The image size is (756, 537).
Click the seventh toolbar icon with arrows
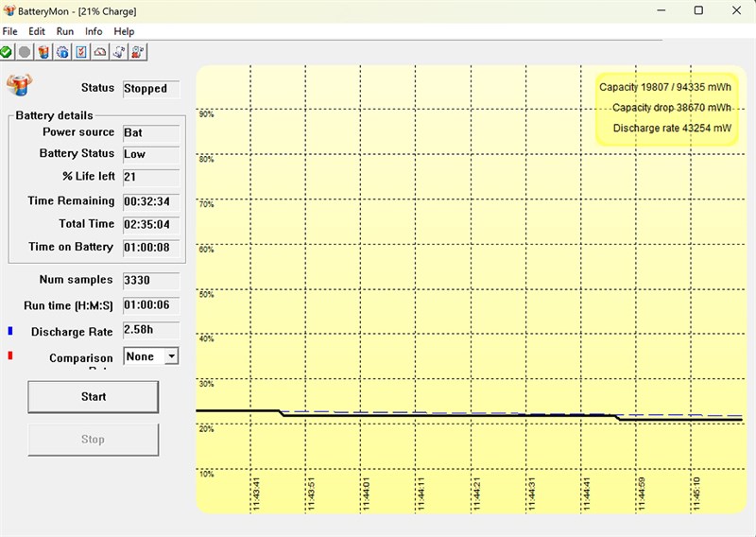pos(119,52)
